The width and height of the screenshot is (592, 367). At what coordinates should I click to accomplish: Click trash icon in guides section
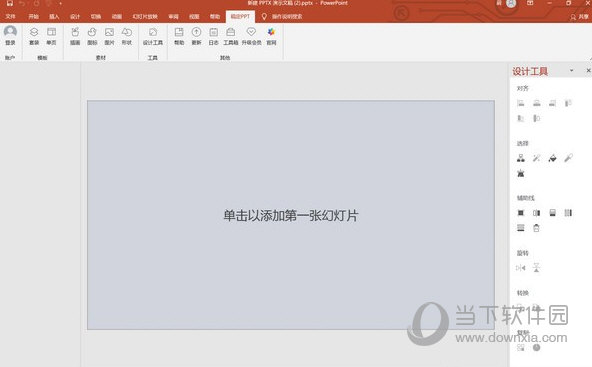pyautogui.click(x=536, y=228)
